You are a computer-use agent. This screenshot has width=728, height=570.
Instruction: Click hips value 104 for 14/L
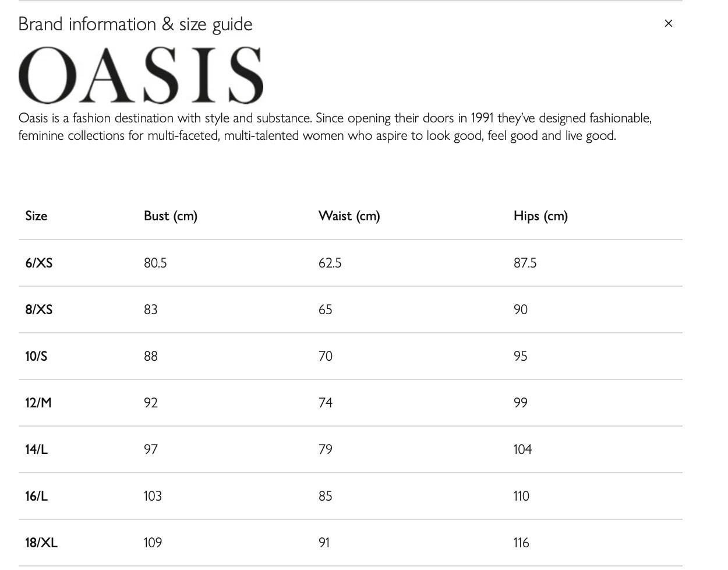click(522, 449)
